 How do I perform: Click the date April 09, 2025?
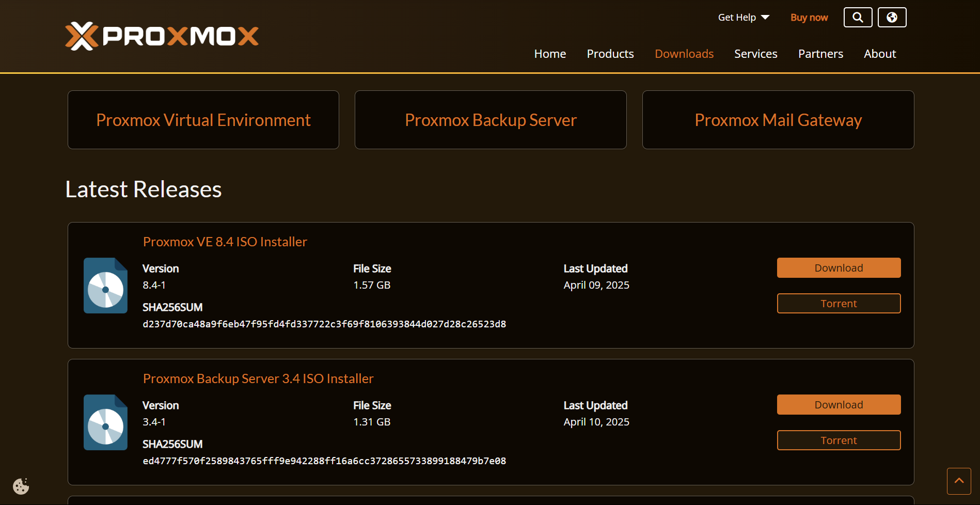tap(596, 285)
